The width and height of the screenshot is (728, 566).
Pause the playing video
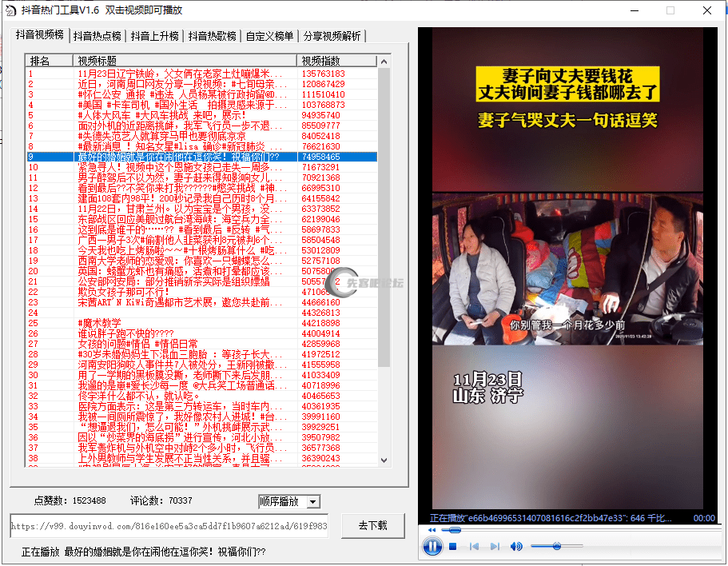(432, 547)
